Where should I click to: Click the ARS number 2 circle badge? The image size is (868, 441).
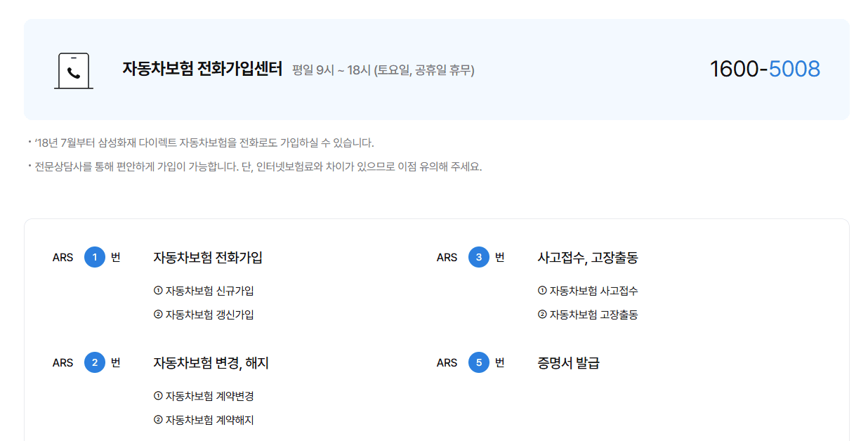(95, 362)
